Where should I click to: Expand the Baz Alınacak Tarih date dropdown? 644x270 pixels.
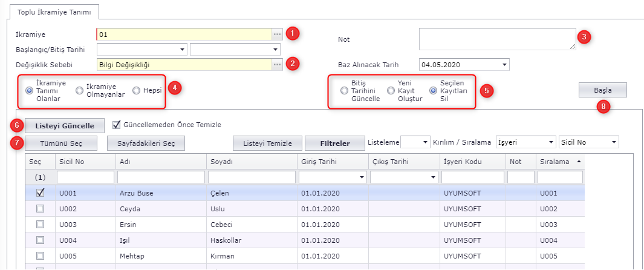coord(504,64)
